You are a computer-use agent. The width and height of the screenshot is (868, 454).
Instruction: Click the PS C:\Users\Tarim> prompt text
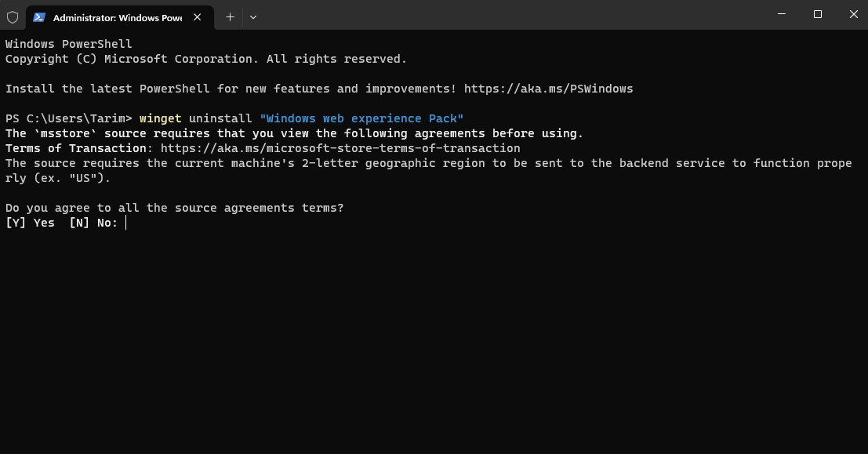click(x=68, y=118)
